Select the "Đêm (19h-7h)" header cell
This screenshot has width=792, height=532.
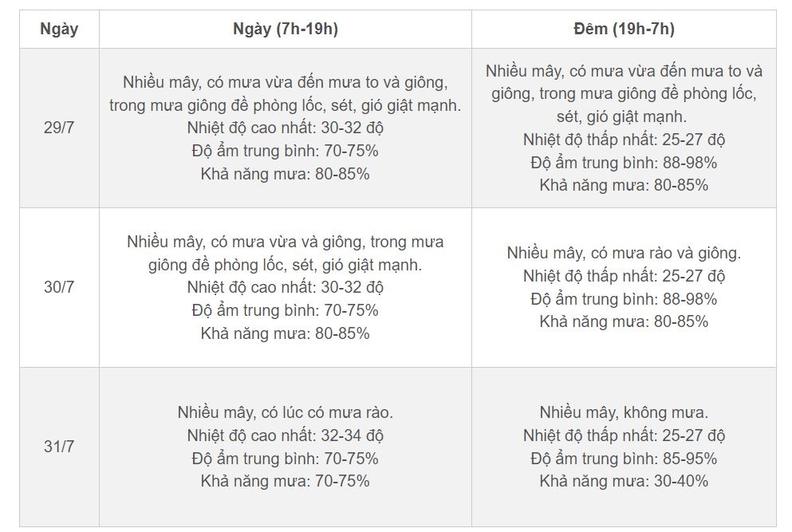click(624, 30)
